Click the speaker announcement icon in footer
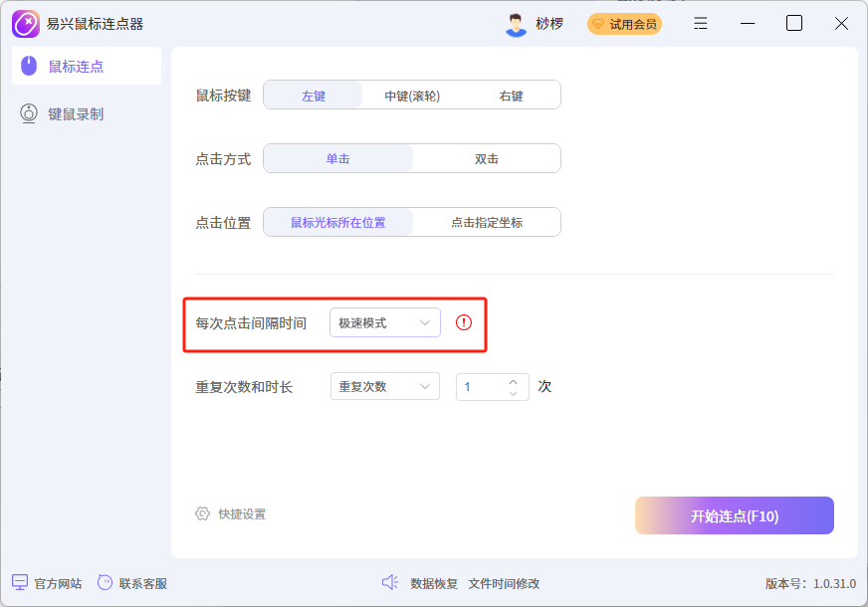868x607 pixels. (x=390, y=582)
